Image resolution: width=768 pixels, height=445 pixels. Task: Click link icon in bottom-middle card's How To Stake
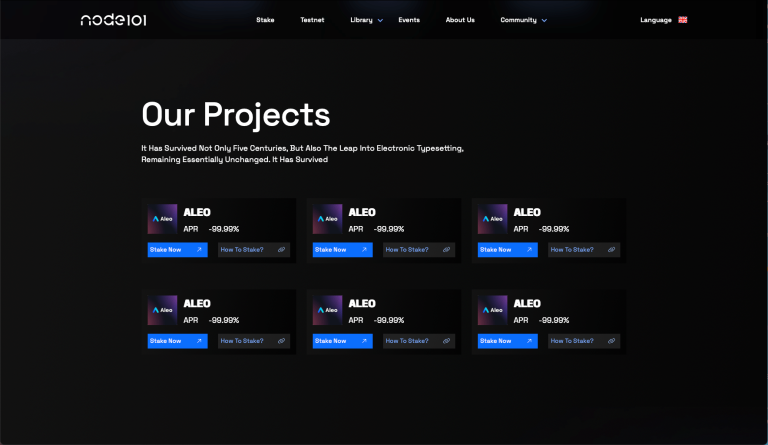click(x=446, y=341)
